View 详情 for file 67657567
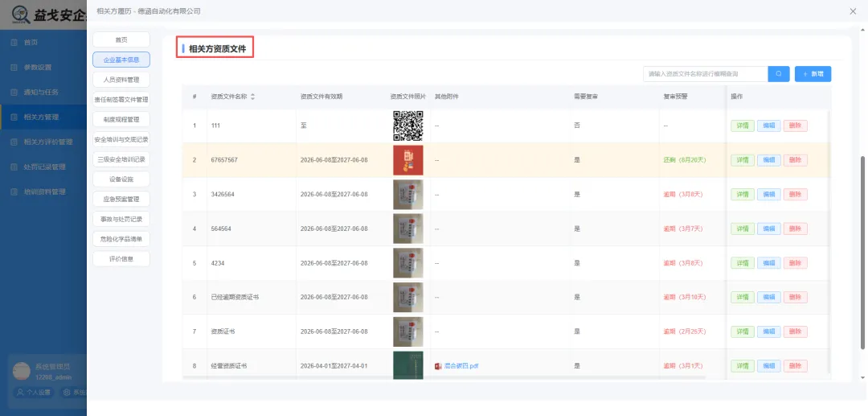The height and width of the screenshot is (416, 868). click(x=743, y=160)
